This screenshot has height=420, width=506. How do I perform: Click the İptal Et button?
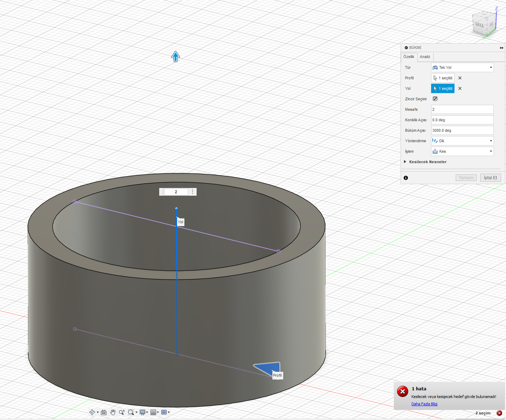[490, 178]
